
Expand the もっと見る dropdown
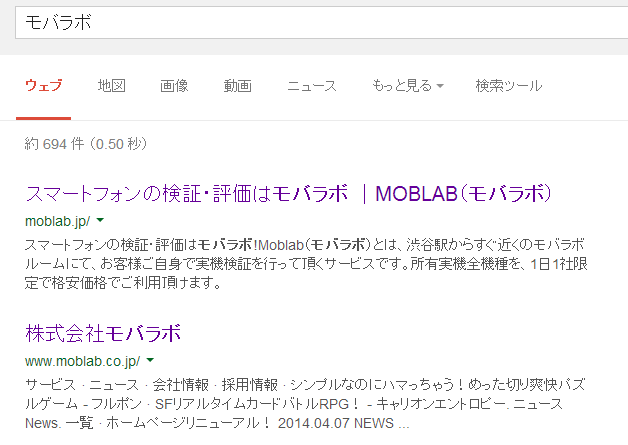[x=408, y=86]
